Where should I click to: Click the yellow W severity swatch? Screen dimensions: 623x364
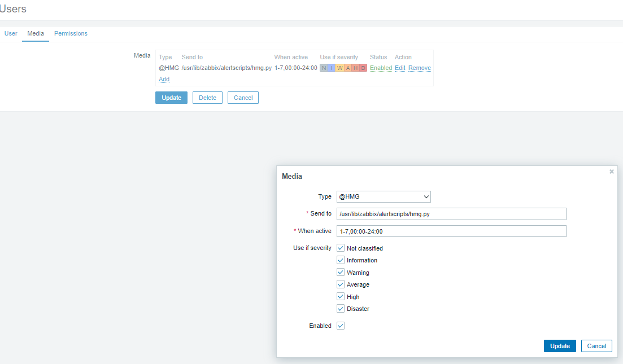point(339,68)
